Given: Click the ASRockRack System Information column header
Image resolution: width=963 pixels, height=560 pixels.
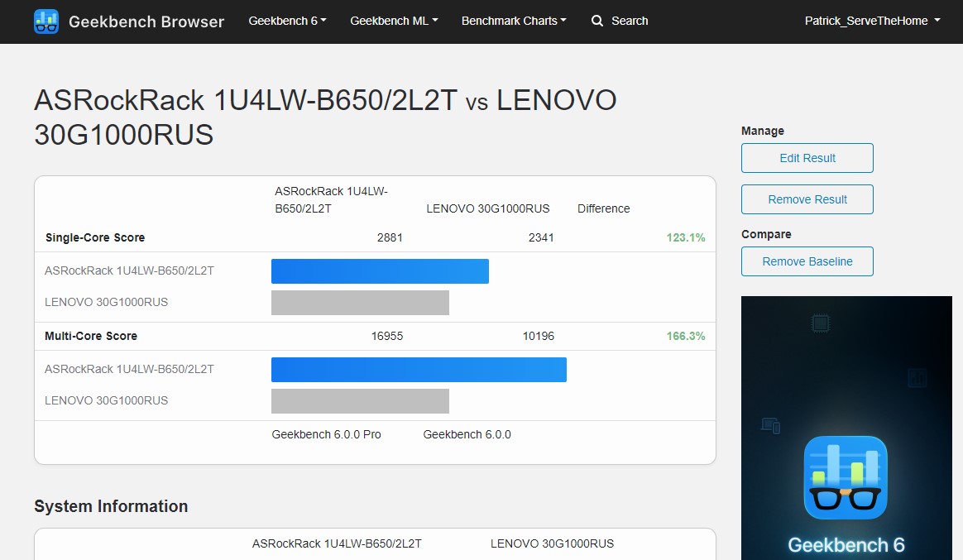Looking at the screenshot, I should pos(337,543).
